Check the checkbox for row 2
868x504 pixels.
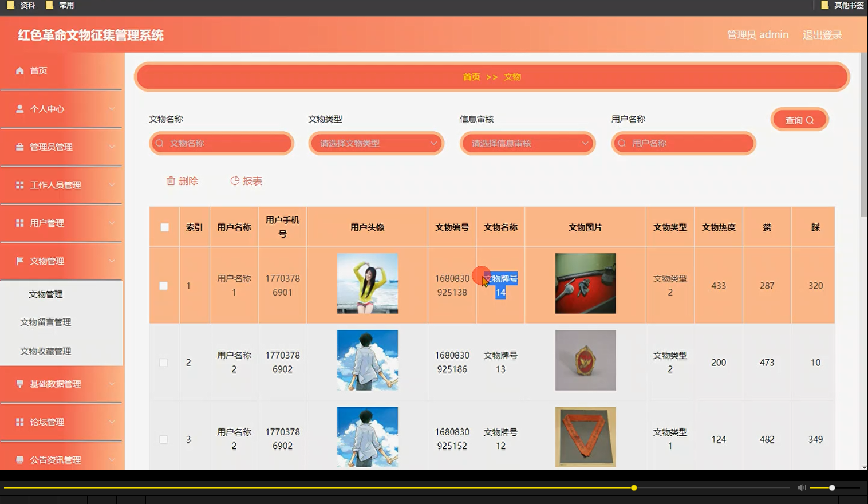(x=164, y=362)
